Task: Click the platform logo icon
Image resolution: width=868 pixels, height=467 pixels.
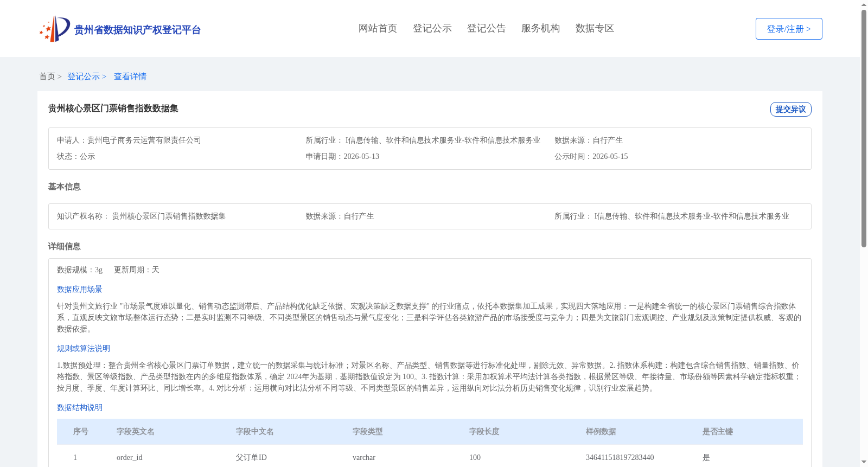Action: click(54, 29)
